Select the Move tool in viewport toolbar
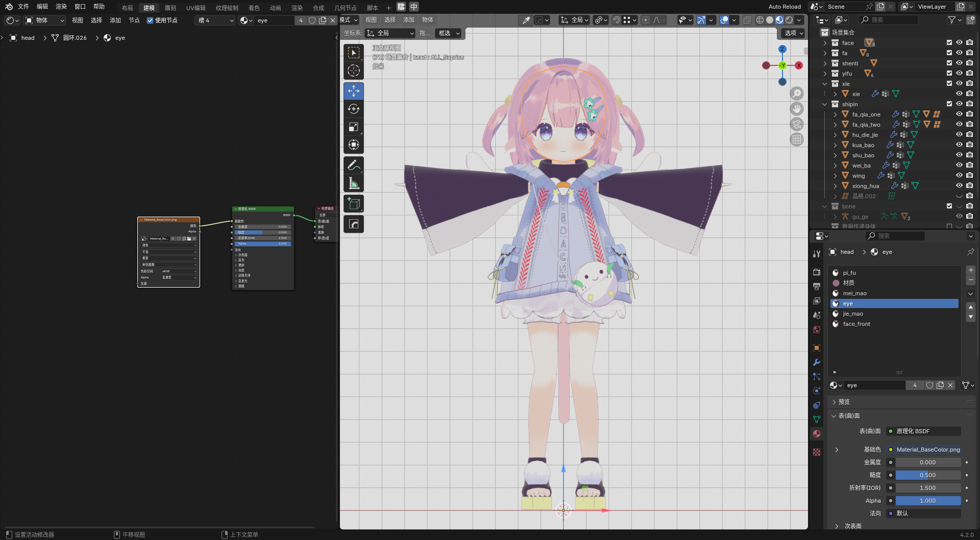The width and height of the screenshot is (980, 540). [x=353, y=91]
